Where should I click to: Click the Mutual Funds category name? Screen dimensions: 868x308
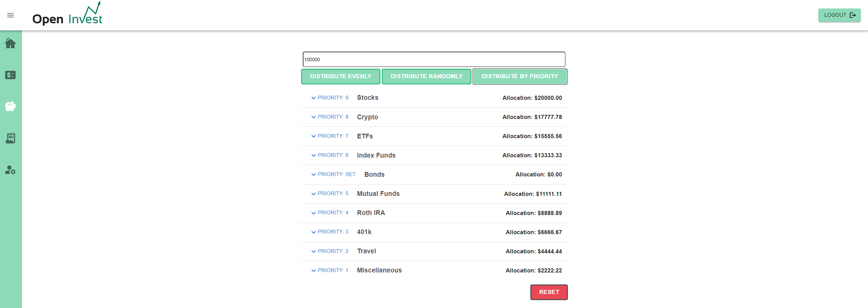(x=378, y=193)
